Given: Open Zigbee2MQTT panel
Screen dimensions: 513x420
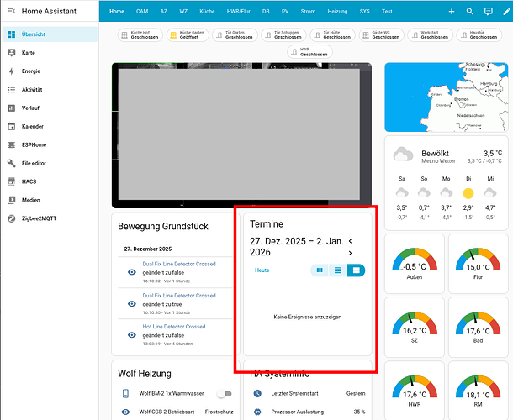Looking at the screenshot, I should click(50, 218).
